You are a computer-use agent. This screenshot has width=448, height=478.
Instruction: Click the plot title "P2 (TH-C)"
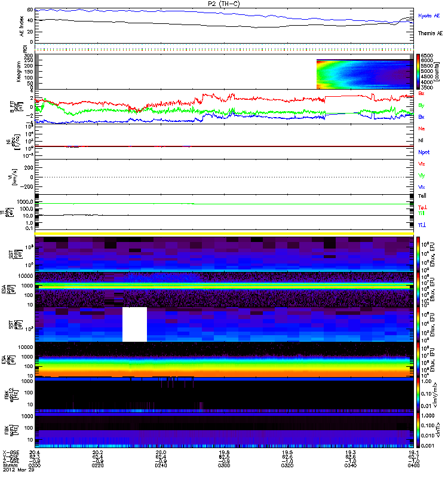pyautogui.click(x=224, y=4)
